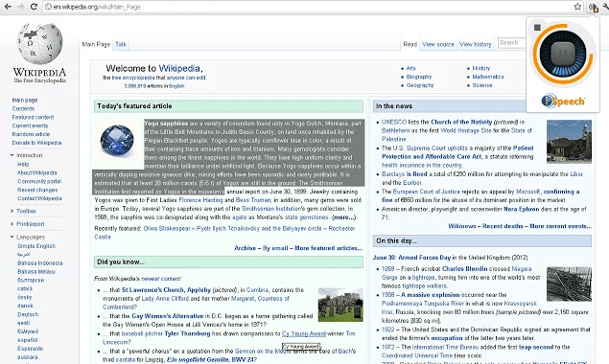Image resolution: width=609 pixels, height=364 pixels.
Task: Click the Yogo sapphire thumbnail image
Action: 117,140
